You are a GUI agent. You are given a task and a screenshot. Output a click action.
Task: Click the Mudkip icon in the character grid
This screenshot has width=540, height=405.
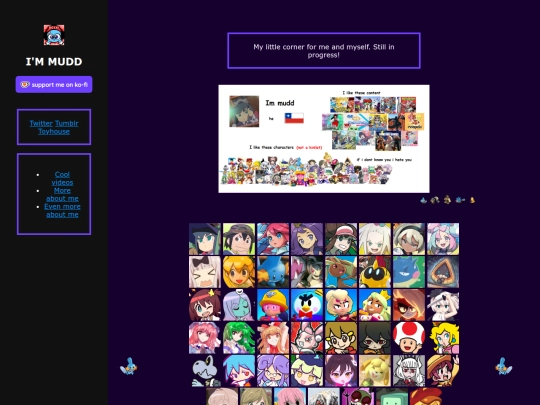pyautogui.click(x=273, y=272)
